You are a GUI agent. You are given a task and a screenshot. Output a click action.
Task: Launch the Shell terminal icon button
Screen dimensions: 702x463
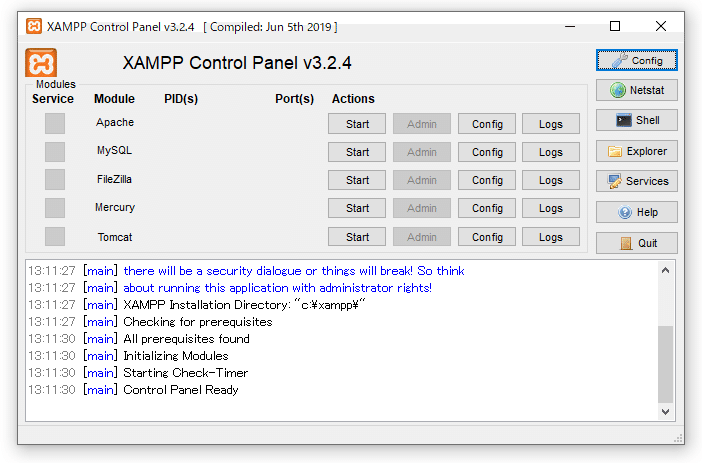tap(637, 120)
